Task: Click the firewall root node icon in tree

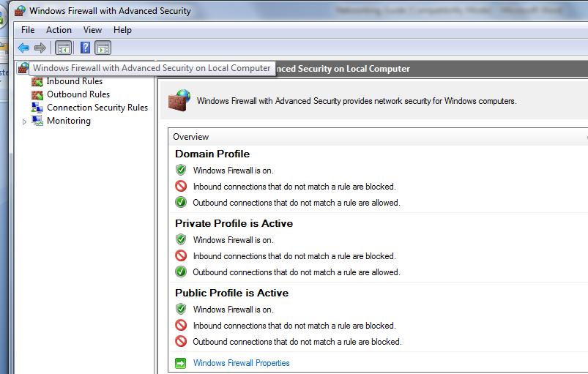Action: click(x=23, y=68)
